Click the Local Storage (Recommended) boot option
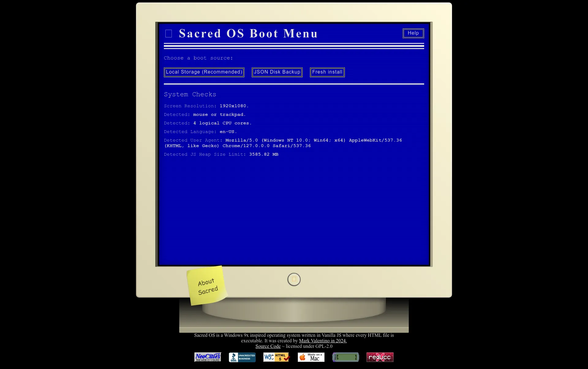This screenshot has width=588, height=369. pos(204,71)
